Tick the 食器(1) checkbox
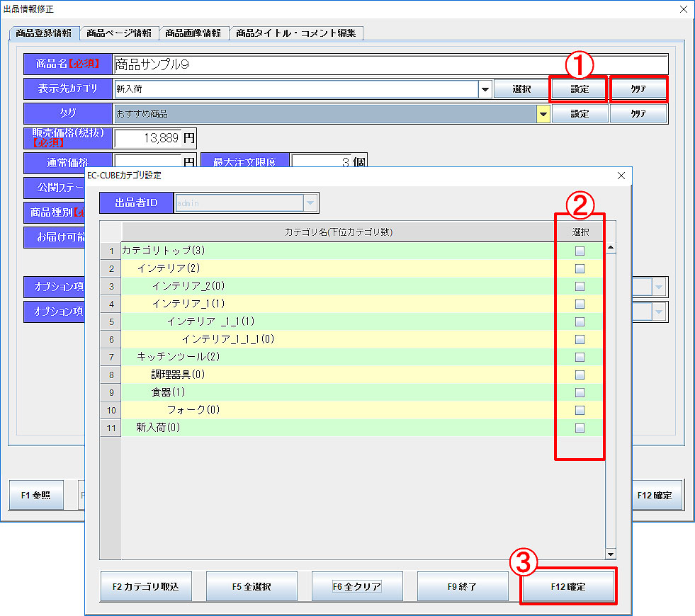 pyautogui.click(x=580, y=393)
